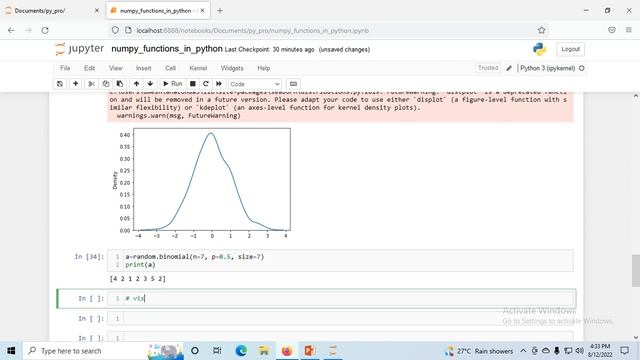
Task: Restart kernel and run all fast-forward icon
Action: (x=219, y=84)
